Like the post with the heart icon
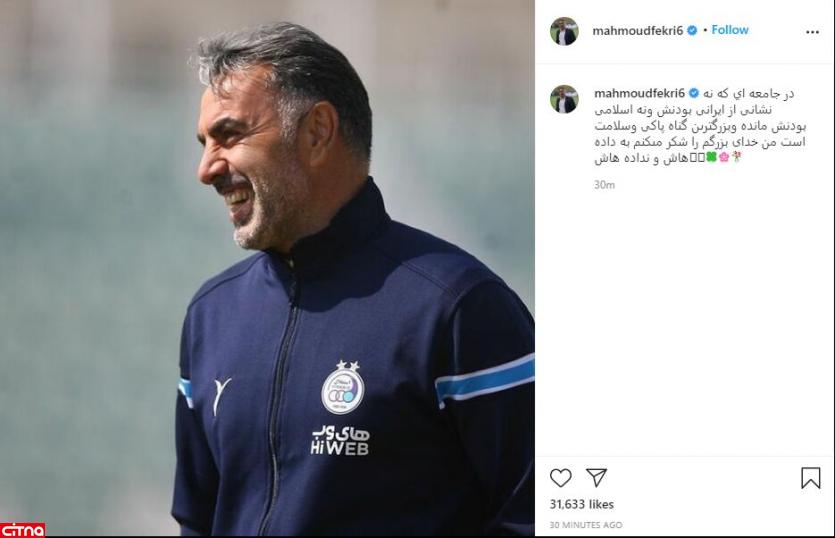This screenshot has width=835, height=538. (560, 478)
